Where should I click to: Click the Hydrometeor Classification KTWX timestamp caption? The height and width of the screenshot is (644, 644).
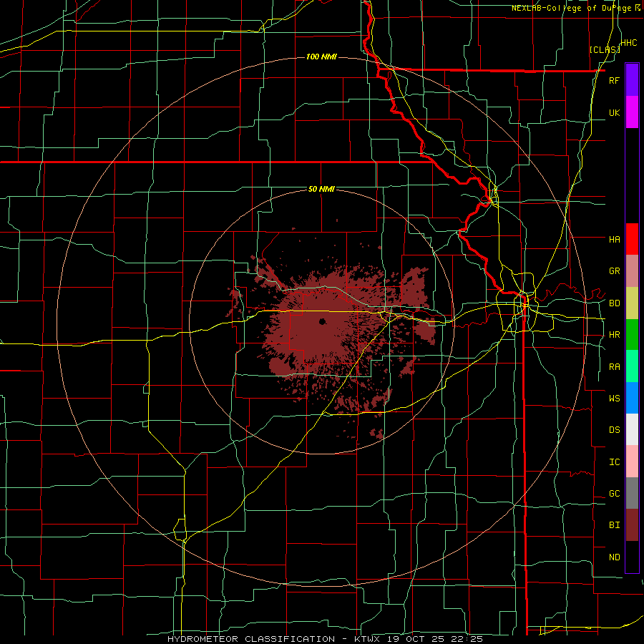(325, 639)
